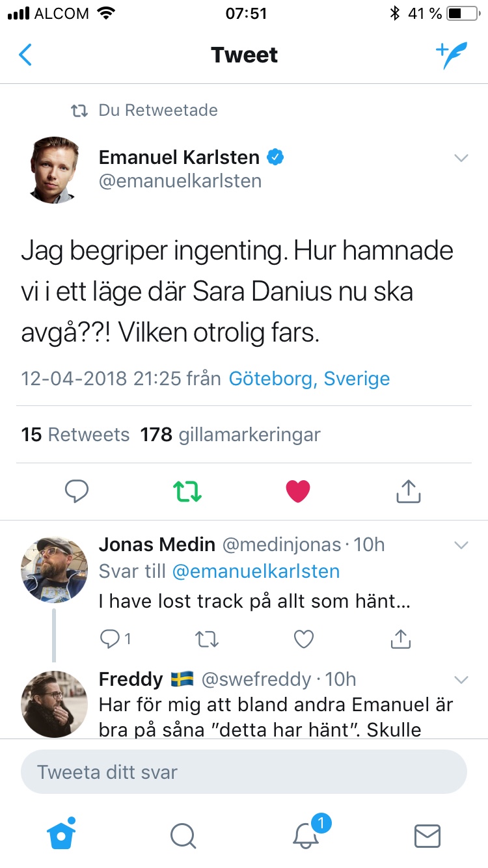Reply to Emanuel Karlsten's tweet
This screenshot has height=868, width=488.
pos(77,491)
